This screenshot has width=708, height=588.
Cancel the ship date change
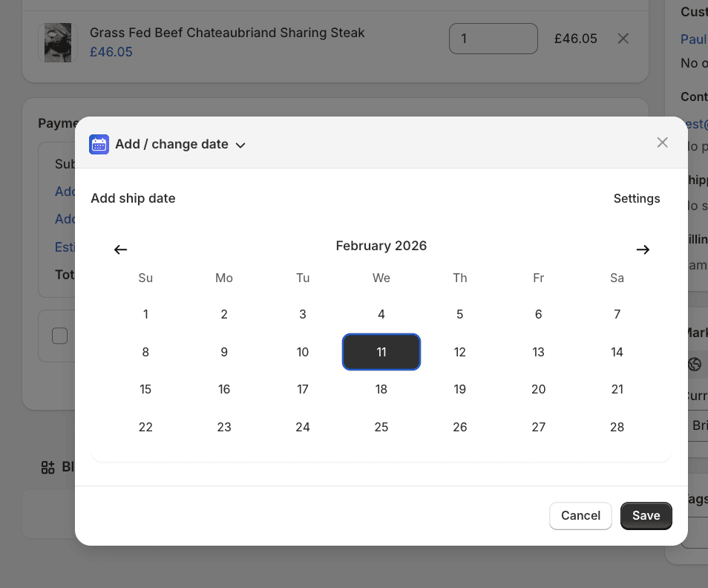coord(580,515)
